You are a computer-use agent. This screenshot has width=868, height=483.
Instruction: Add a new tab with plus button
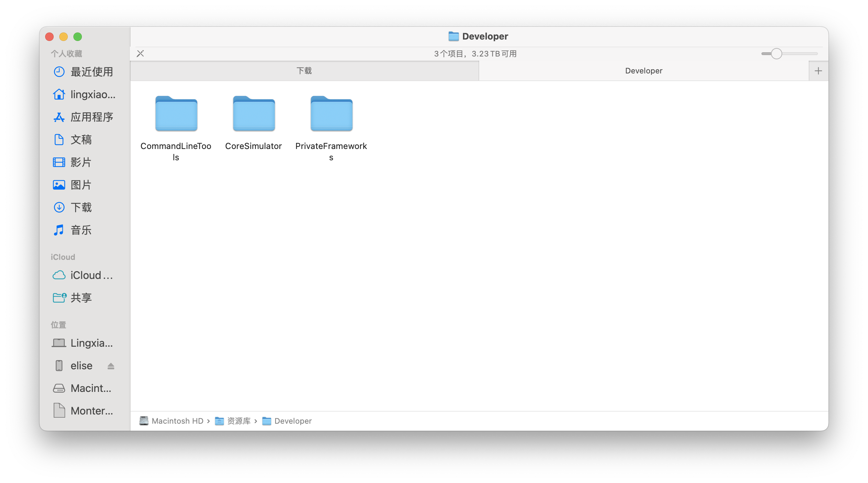click(818, 71)
